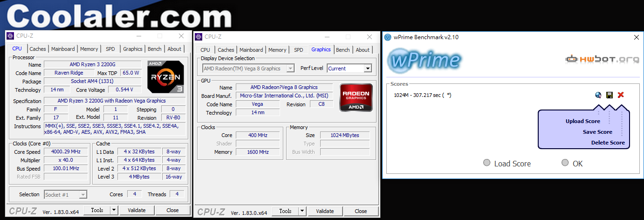This screenshot has width=644, height=220.
Task: Click the L1 Data 4 x 32 KBytes field
Action: 139,152
